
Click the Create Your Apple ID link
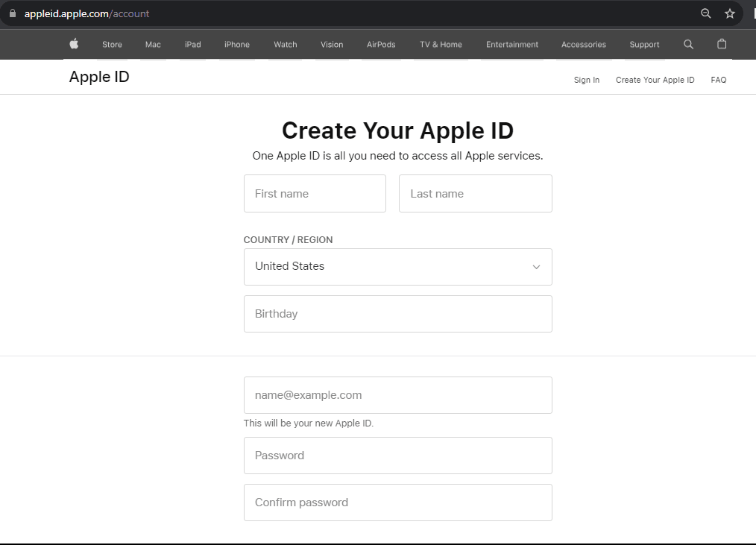[655, 80]
